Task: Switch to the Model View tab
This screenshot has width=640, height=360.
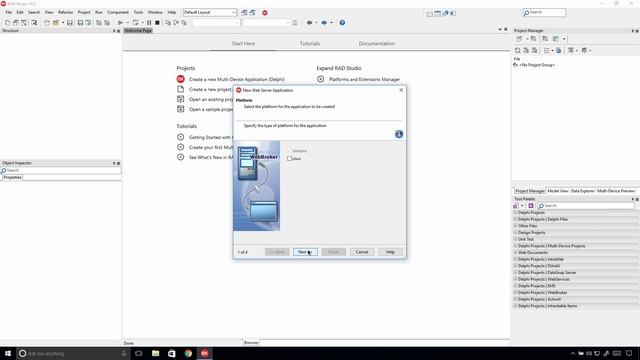Action: point(558,191)
